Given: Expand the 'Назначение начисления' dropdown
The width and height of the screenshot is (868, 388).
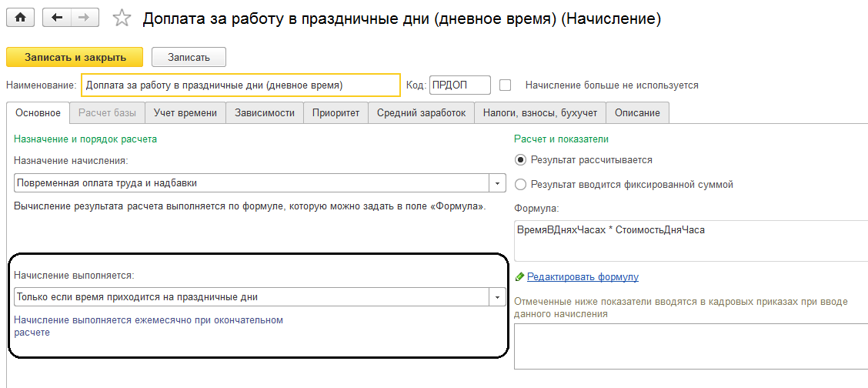Looking at the screenshot, I should click(498, 183).
